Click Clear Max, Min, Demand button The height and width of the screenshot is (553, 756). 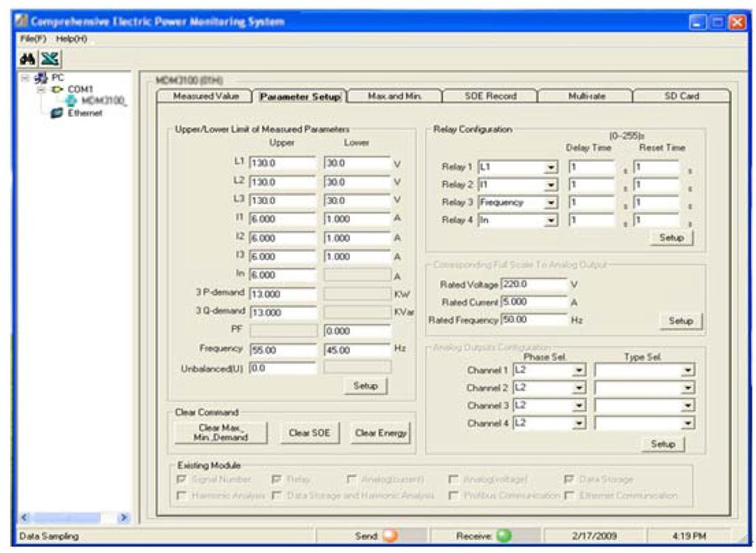(x=220, y=433)
